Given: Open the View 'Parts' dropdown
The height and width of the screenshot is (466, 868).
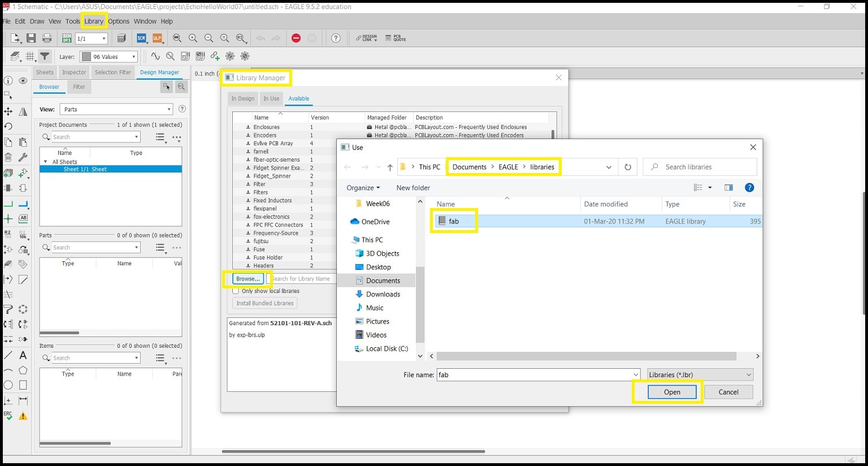Looking at the screenshot, I should pyautogui.click(x=116, y=109).
